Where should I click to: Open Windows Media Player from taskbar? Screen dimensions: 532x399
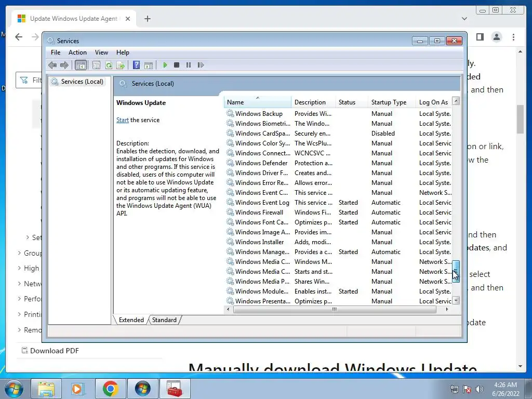78,389
